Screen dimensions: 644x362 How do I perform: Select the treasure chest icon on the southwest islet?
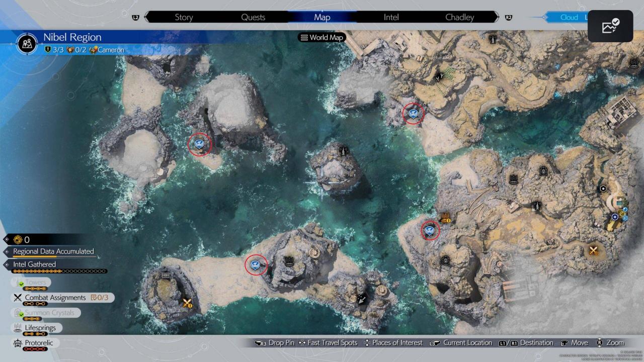click(x=166, y=276)
